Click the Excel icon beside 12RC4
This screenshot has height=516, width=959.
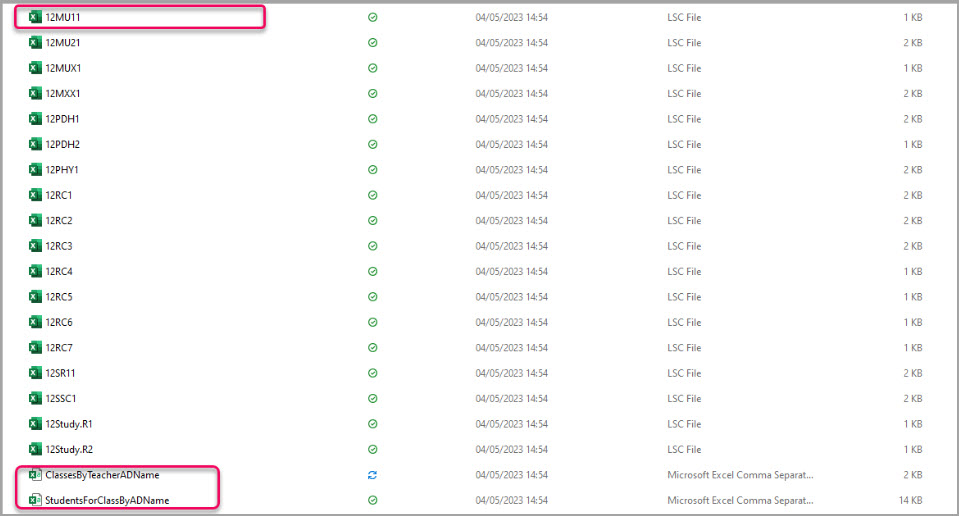pos(35,271)
